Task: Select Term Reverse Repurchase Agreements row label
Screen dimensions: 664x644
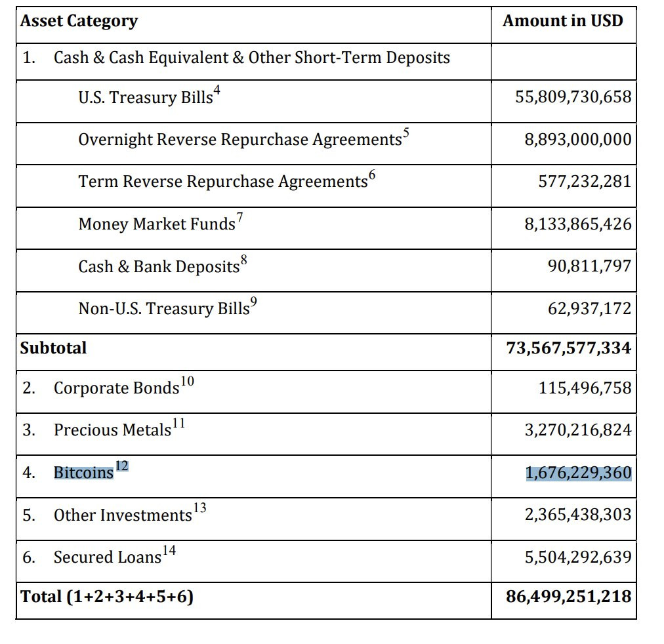Action: point(223,182)
